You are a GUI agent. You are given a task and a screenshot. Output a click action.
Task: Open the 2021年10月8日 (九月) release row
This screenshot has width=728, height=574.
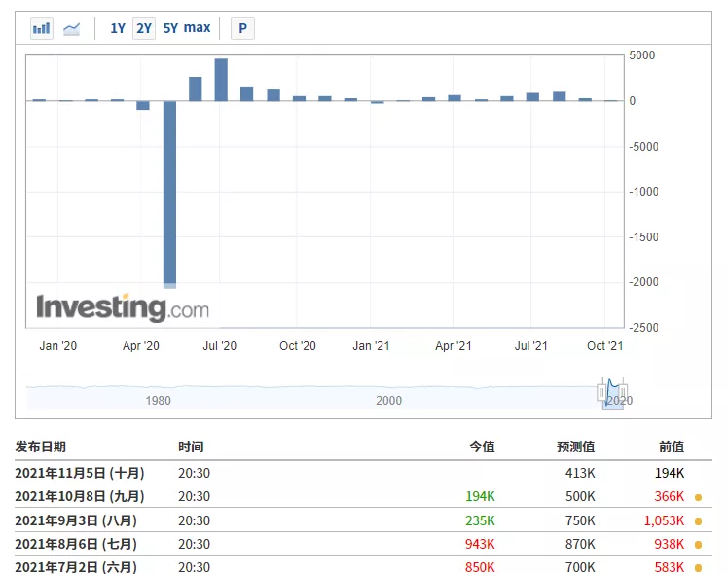coord(363,496)
